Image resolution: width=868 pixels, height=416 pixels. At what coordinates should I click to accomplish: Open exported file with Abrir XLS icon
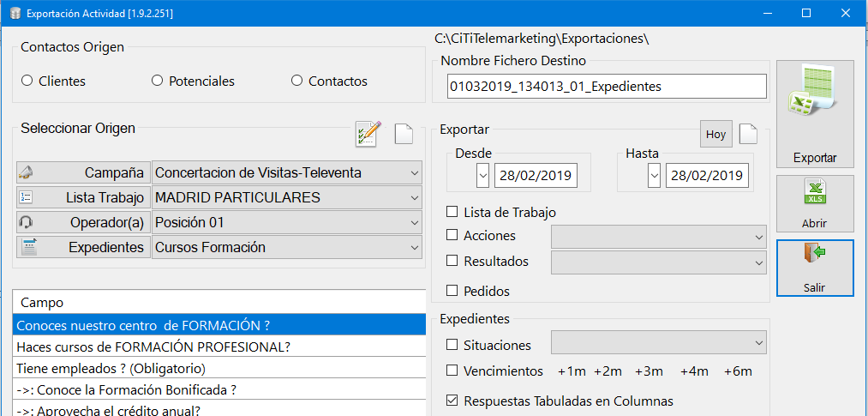pyautogui.click(x=815, y=203)
